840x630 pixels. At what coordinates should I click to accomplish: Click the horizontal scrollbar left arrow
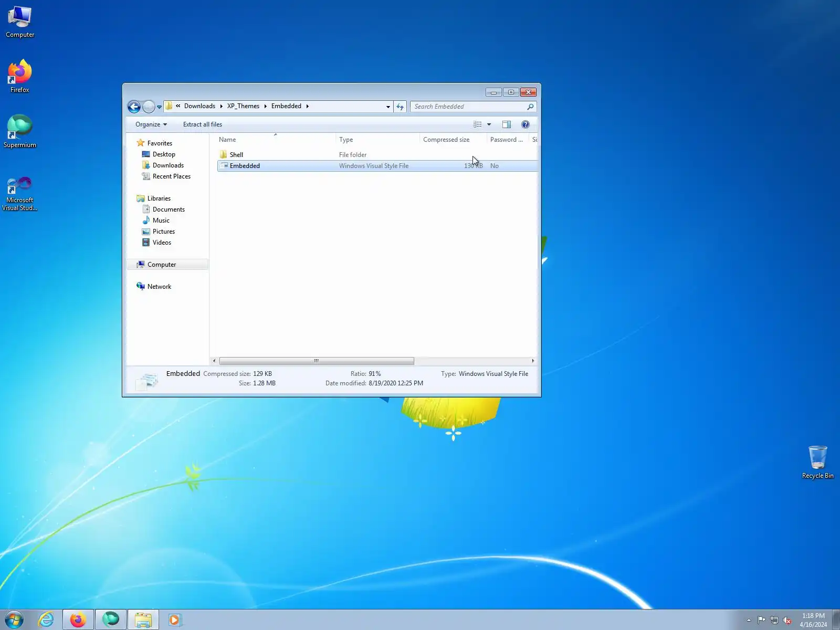click(x=214, y=361)
